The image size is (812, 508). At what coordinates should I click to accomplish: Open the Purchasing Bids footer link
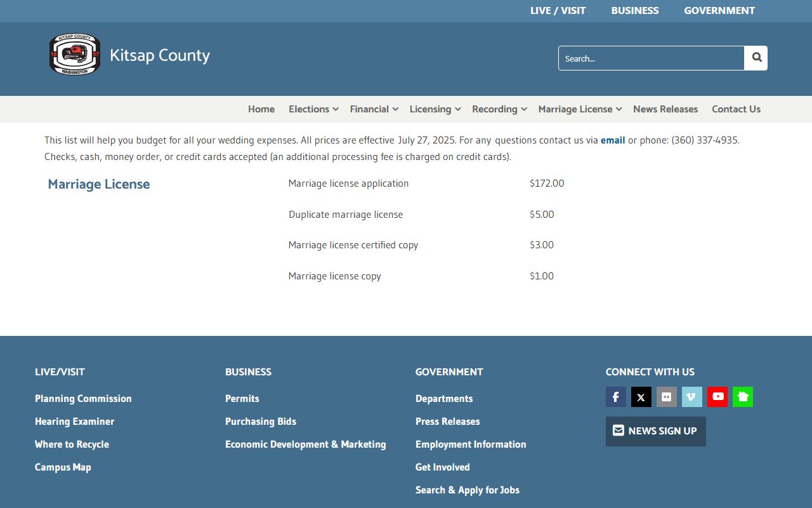pyautogui.click(x=261, y=422)
